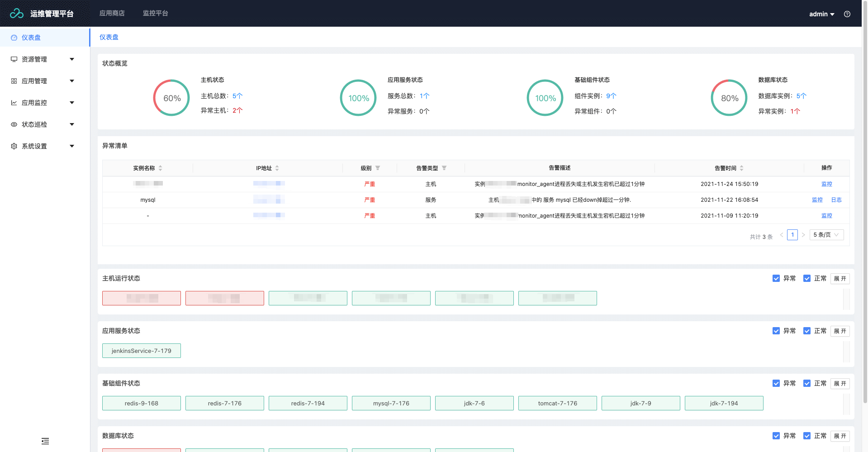Toggle 正常 checkbox in 基础组件状态
Screen dimensions: 868x452
point(807,383)
